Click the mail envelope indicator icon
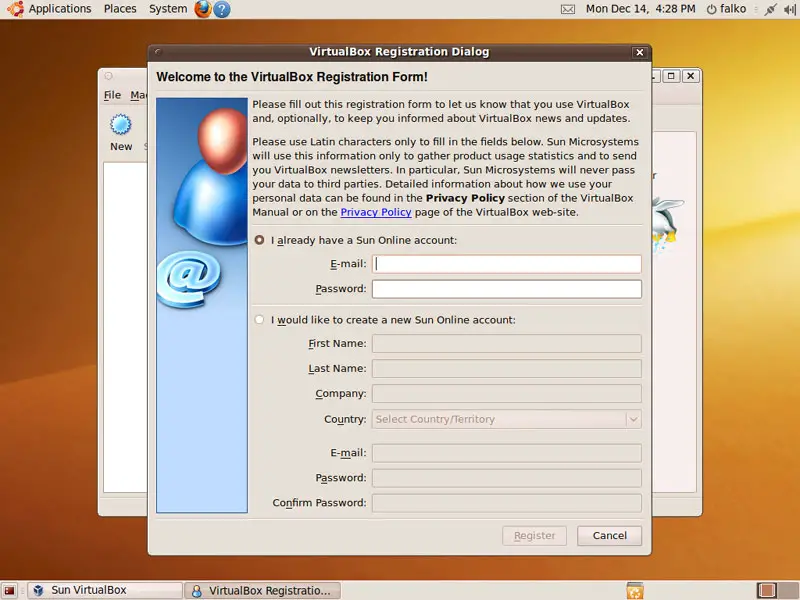 coord(568,9)
